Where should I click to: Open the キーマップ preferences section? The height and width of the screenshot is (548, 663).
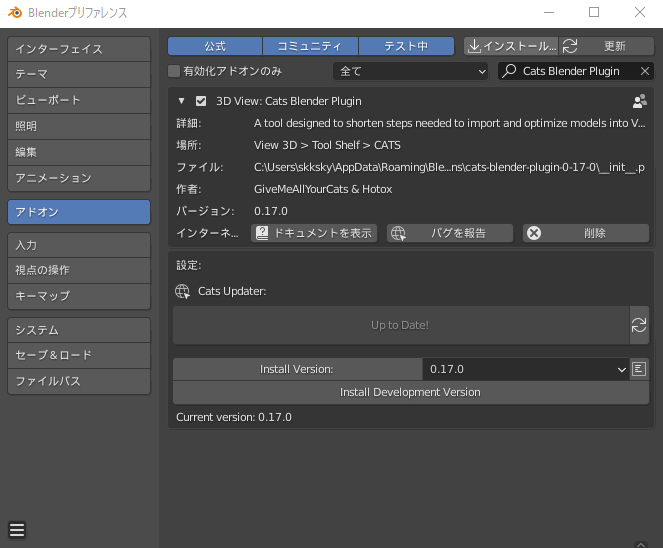[79, 296]
